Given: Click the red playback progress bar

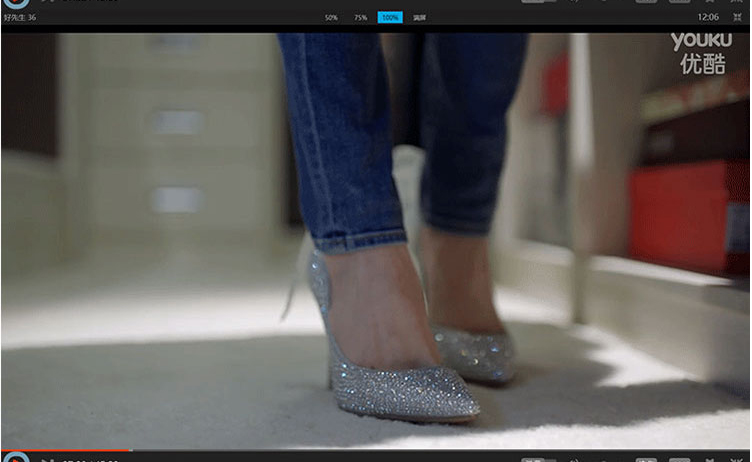Looking at the screenshot, I should [x=65, y=451].
